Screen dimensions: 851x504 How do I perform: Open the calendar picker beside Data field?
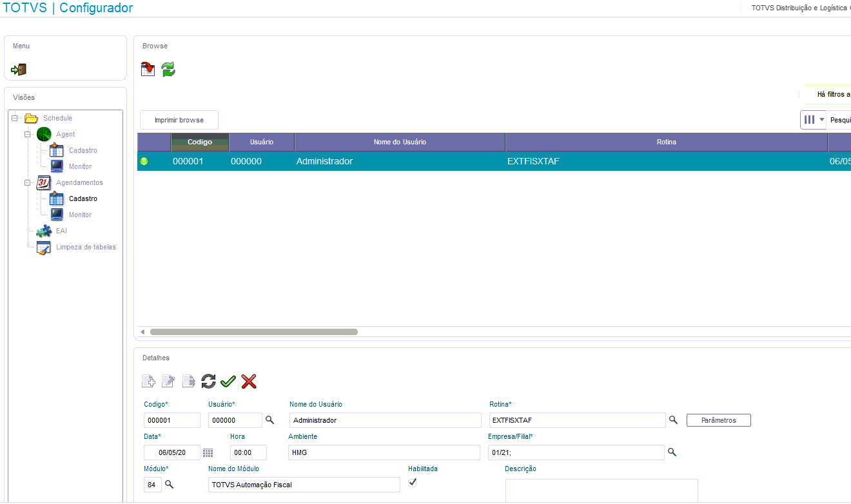click(x=208, y=452)
